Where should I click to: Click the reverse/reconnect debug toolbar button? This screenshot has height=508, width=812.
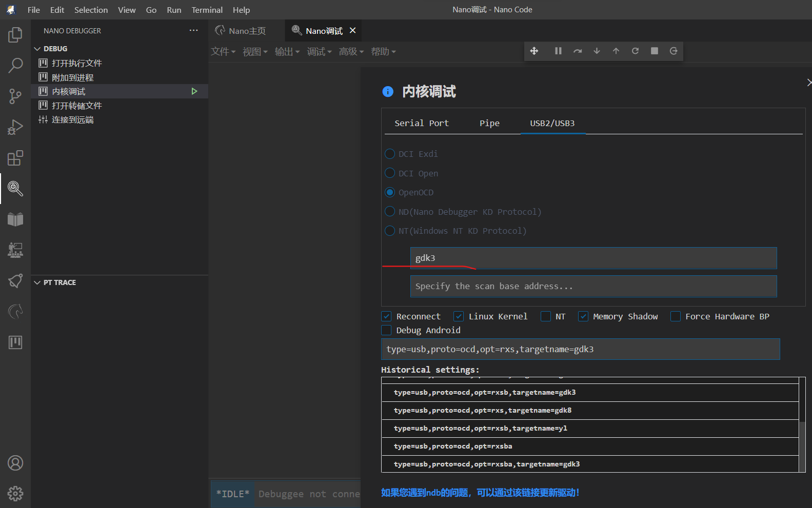(674, 51)
